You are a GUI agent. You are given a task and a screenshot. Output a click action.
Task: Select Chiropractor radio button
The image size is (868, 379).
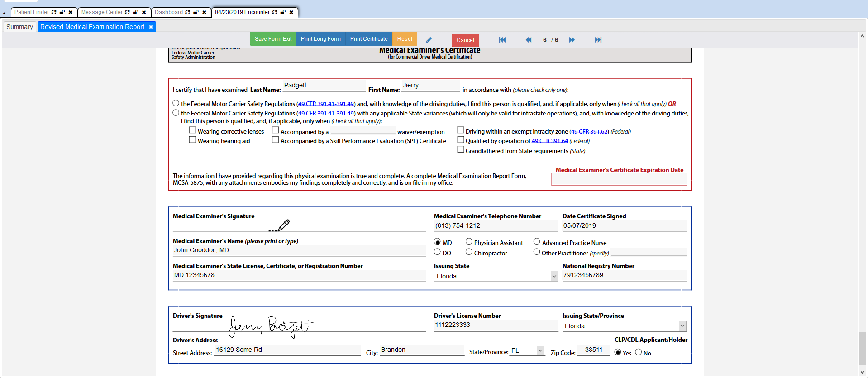pyautogui.click(x=469, y=252)
